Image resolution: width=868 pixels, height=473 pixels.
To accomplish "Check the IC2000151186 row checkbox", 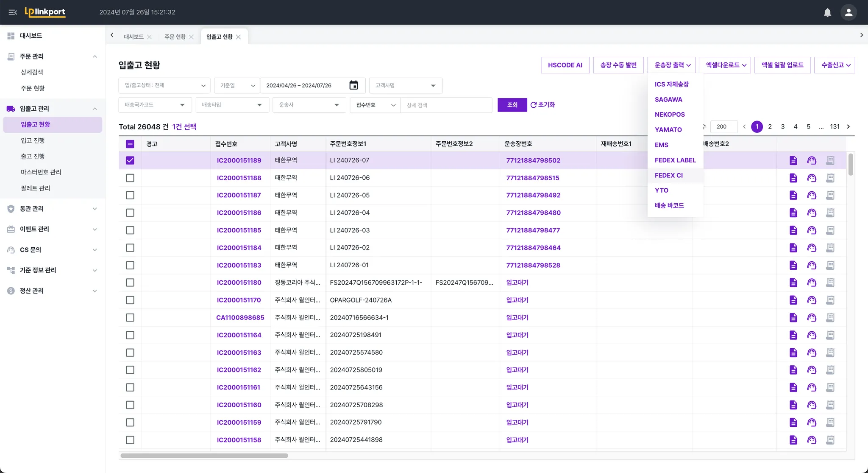I will point(130,213).
